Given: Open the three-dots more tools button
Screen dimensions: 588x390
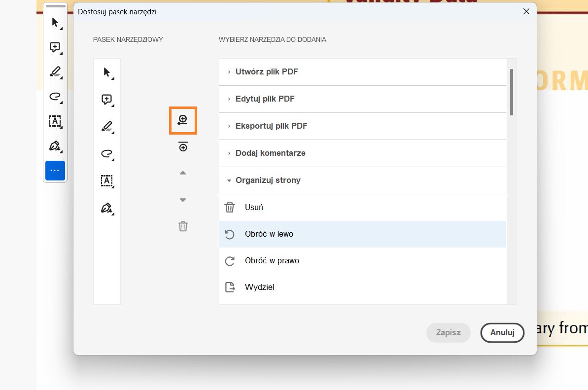Looking at the screenshot, I should (55, 171).
